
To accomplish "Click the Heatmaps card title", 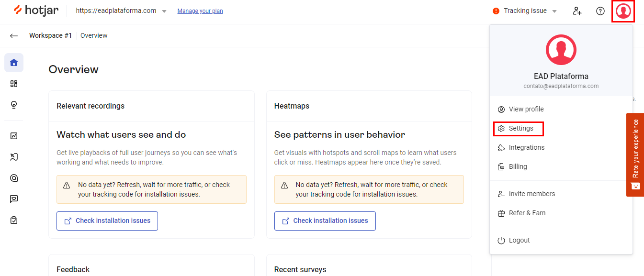I will (x=292, y=106).
